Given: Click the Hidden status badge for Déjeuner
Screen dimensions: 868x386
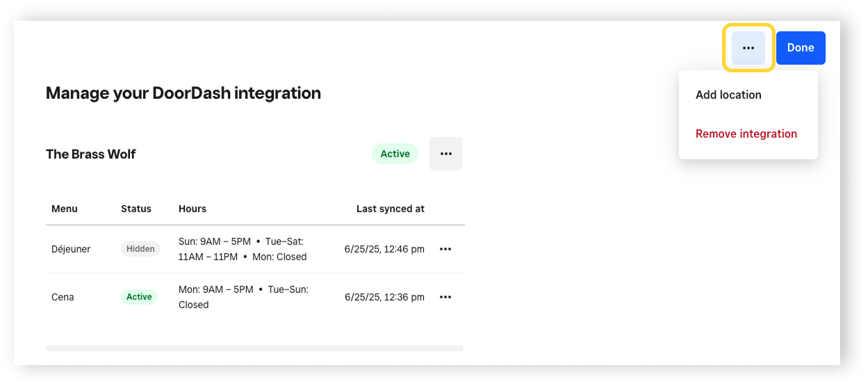Looking at the screenshot, I should pos(140,249).
